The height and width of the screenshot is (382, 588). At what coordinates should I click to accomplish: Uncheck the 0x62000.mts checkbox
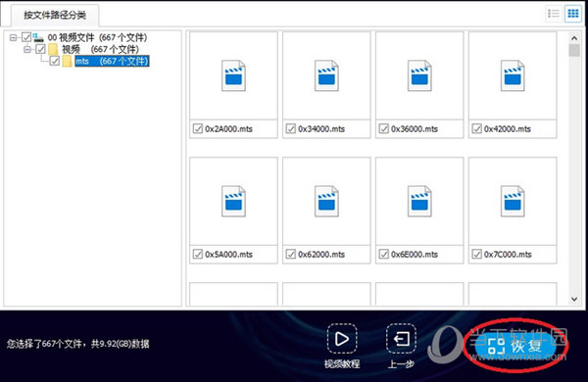pos(291,254)
